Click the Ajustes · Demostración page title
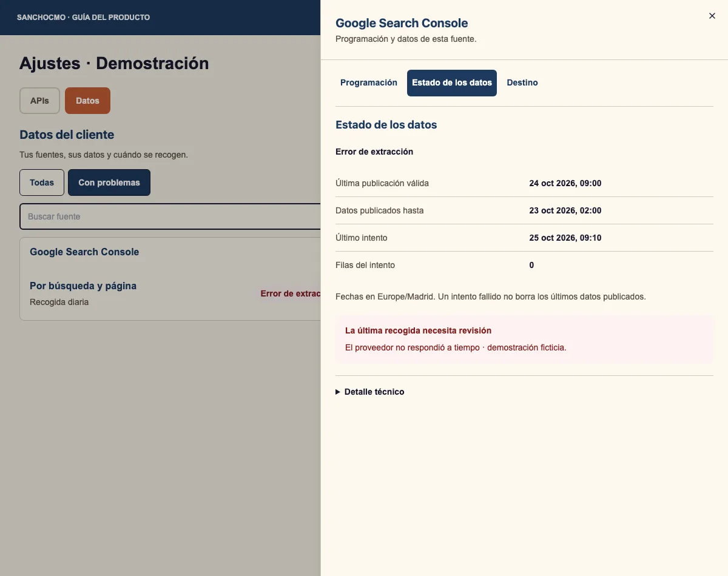This screenshot has height=576, width=728. [114, 63]
